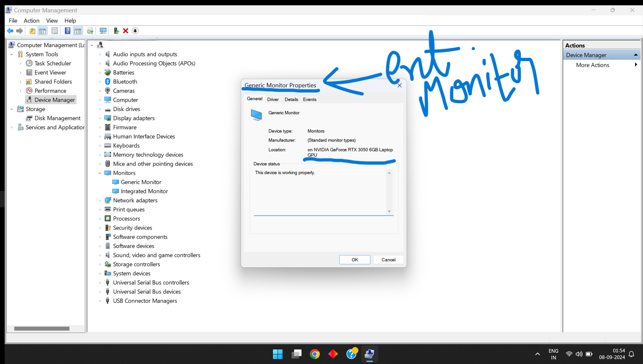This screenshot has height=364, width=643.
Task: Click Add/enable device toolbar icon
Action: click(x=116, y=31)
